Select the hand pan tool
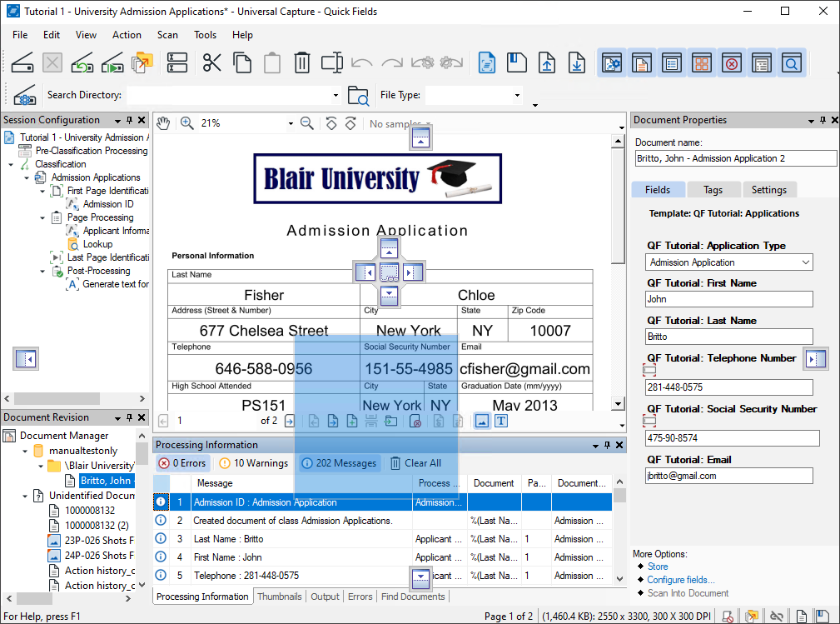Screen dimensions: 840x624 (x=164, y=123)
